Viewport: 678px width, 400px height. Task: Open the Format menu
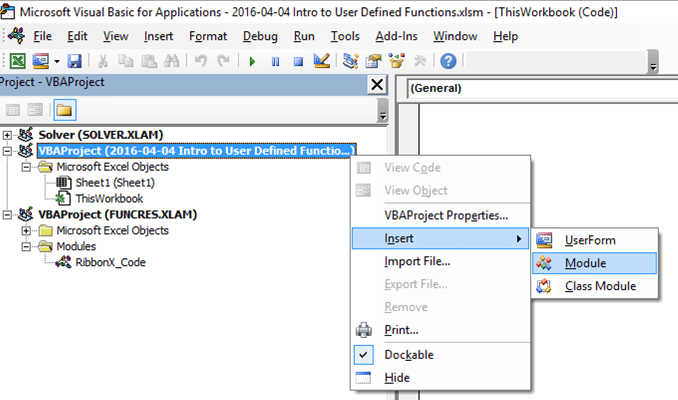click(208, 36)
